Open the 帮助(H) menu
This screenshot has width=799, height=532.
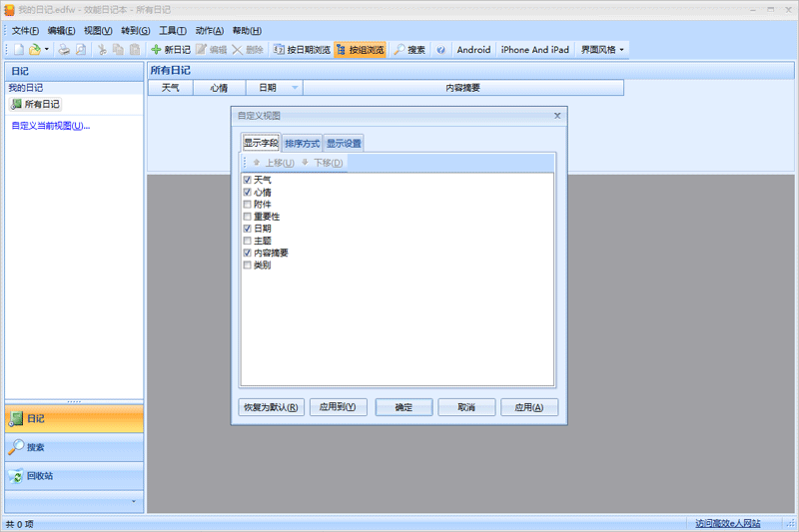tap(247, 31)
